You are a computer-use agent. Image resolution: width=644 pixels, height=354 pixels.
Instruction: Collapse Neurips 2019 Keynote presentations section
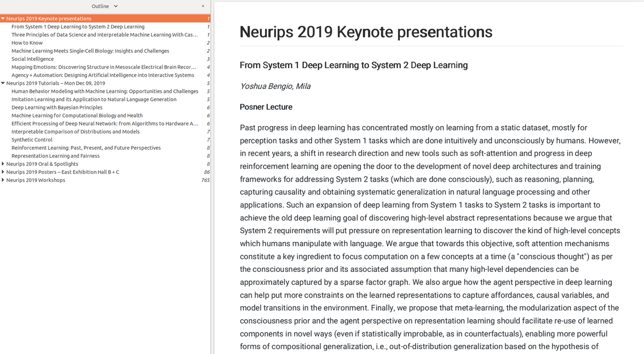[3, 19]
